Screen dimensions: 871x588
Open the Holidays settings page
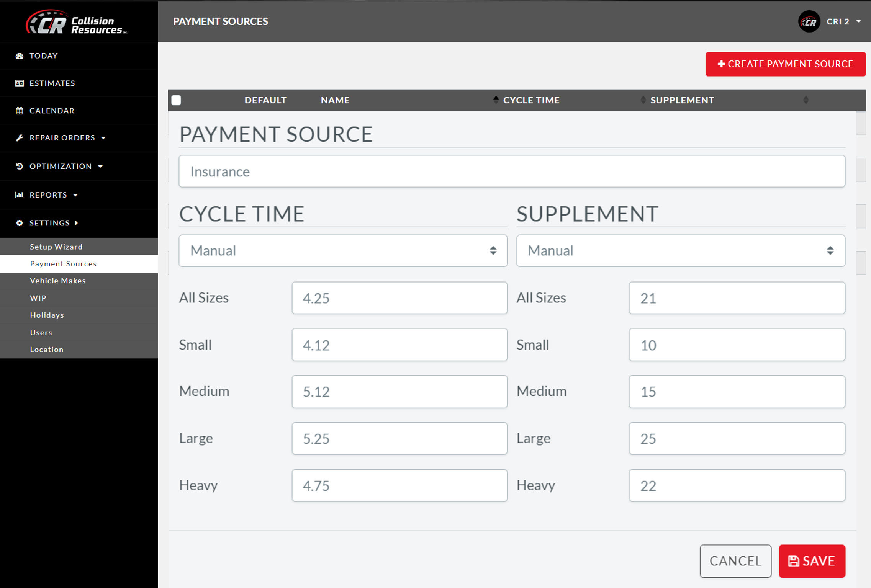(x=47, y=315)
